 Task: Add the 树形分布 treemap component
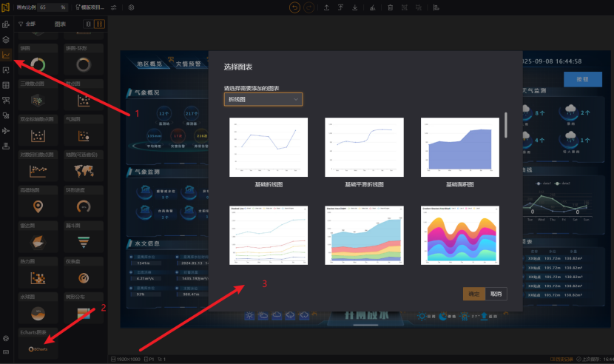click(x=84, y=309)
